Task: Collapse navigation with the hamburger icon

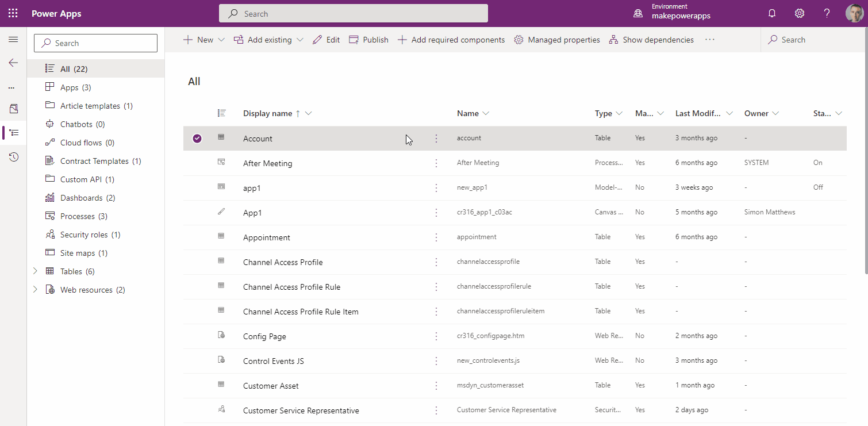Action: pos(13,40)
